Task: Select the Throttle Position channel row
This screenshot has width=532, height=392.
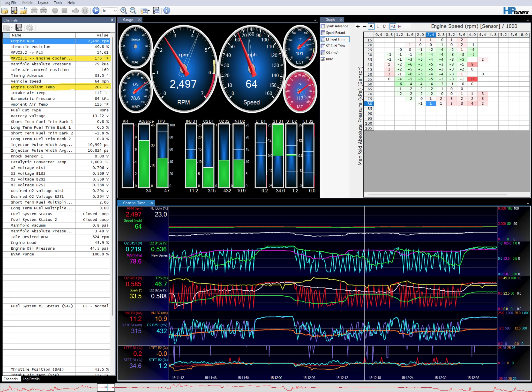Action: point(56,47)
